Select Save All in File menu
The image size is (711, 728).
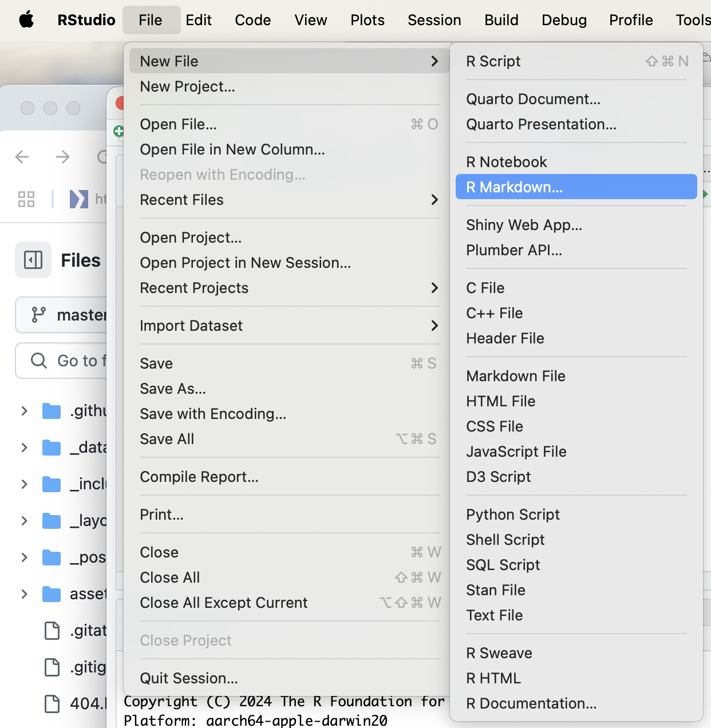point(290,439)
